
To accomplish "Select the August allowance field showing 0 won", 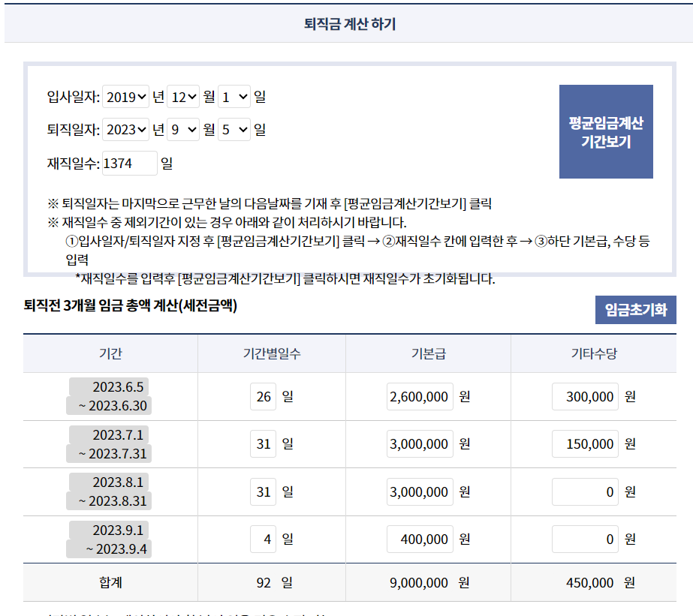I will coord(585,491).
